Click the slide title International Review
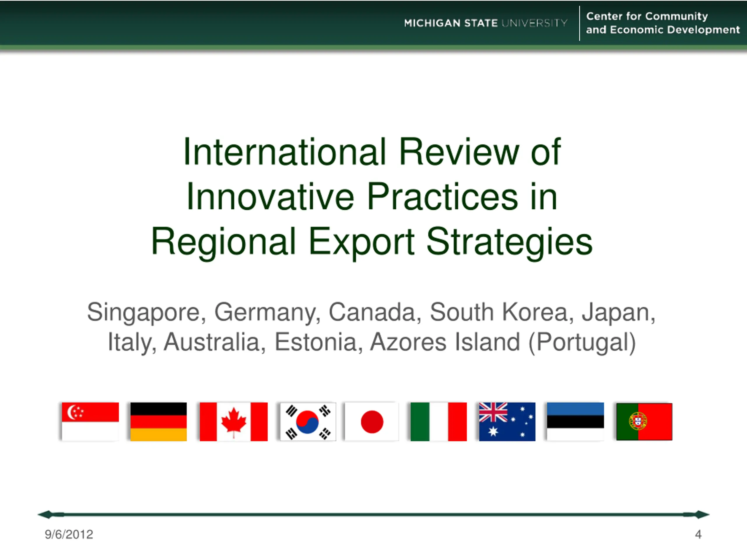The image size is (747, 560). pos(371,152)
